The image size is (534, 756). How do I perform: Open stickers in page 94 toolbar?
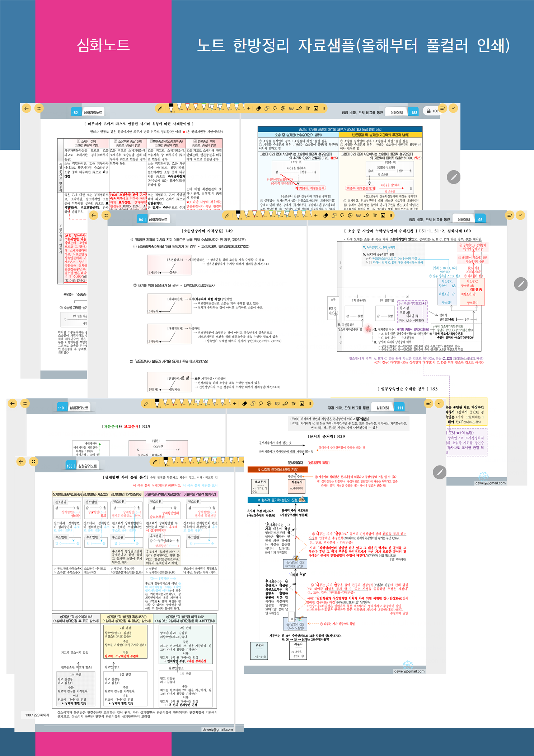pyautogui.click(x=350, y=215)
